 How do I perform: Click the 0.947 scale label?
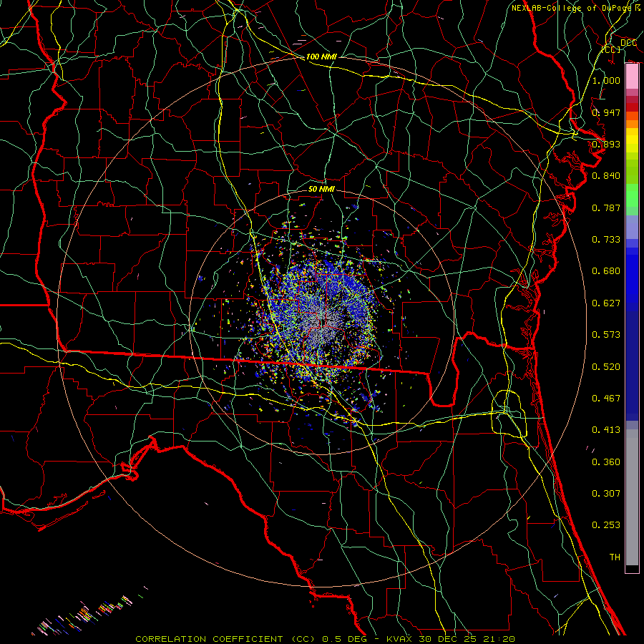tap(606, 112)
